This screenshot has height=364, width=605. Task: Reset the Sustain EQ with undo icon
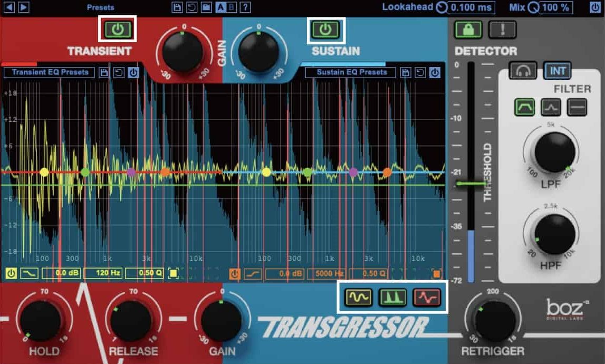[420, 73]
